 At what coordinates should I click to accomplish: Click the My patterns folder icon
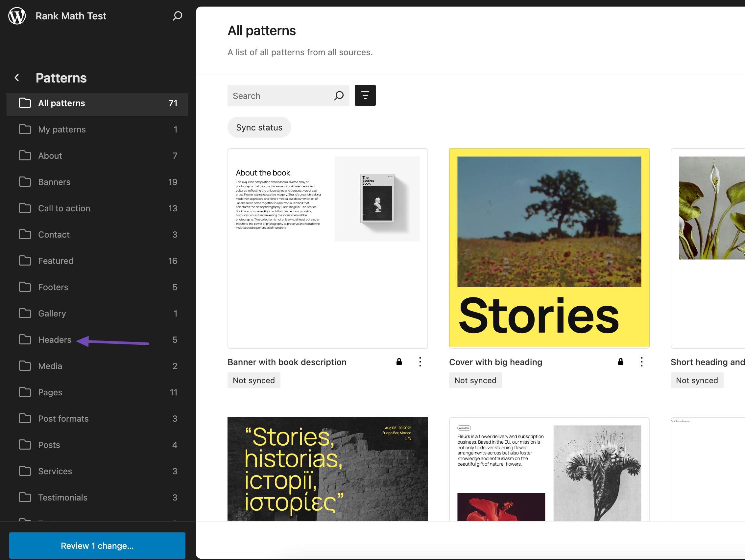point(25,129)
